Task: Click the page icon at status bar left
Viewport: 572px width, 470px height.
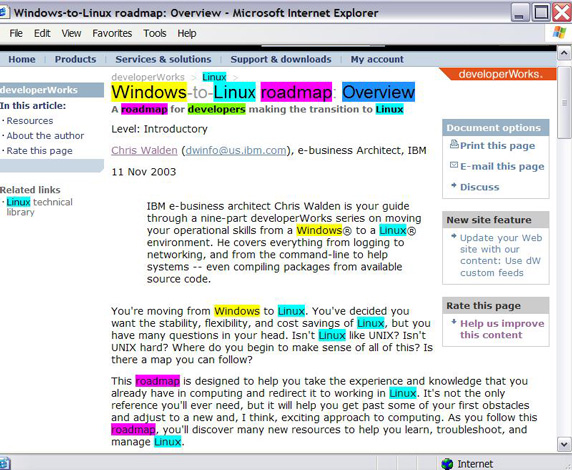Action: point(4,464)
